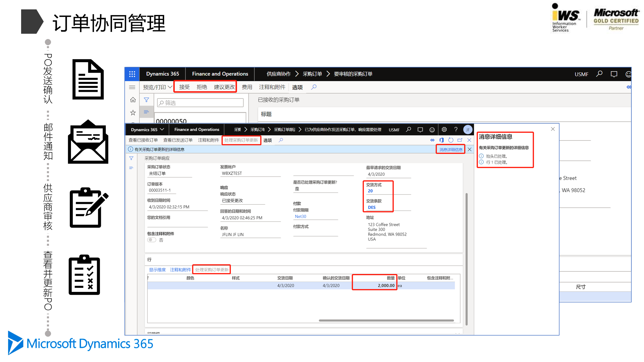
Task: Open hamburger navigation menu in back window
Action: point(132,87)
